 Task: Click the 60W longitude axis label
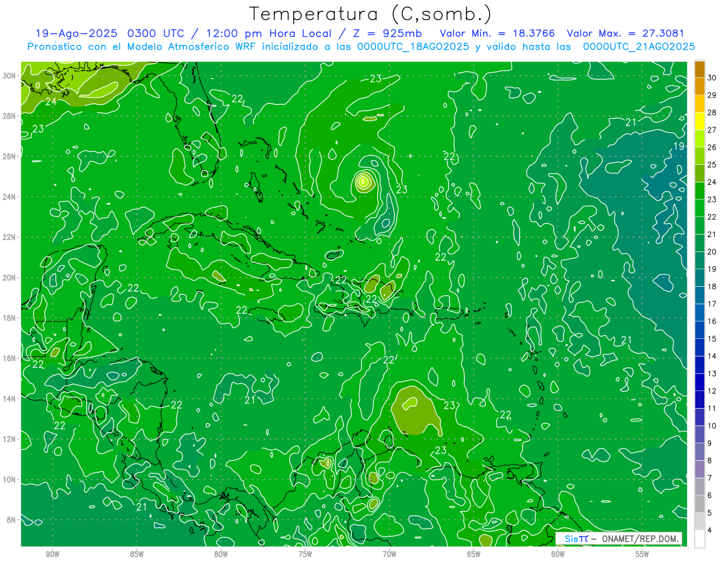click(558, 554)
